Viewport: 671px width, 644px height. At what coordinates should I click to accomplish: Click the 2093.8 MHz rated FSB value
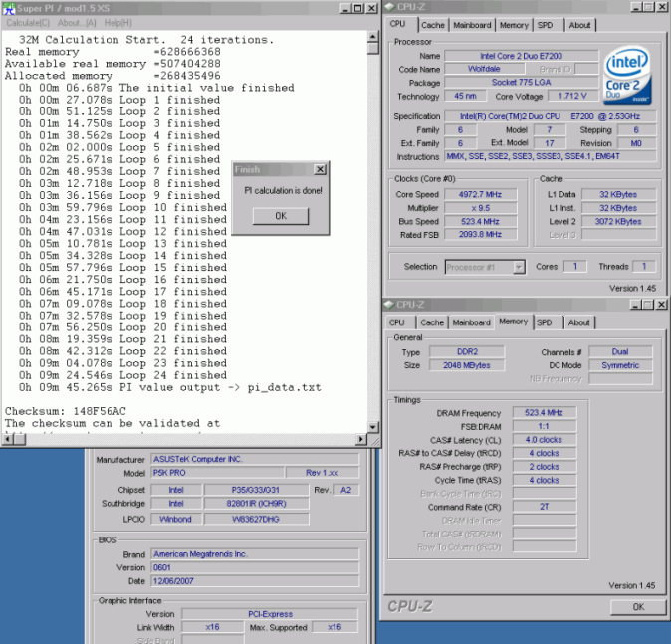[480, 235]
